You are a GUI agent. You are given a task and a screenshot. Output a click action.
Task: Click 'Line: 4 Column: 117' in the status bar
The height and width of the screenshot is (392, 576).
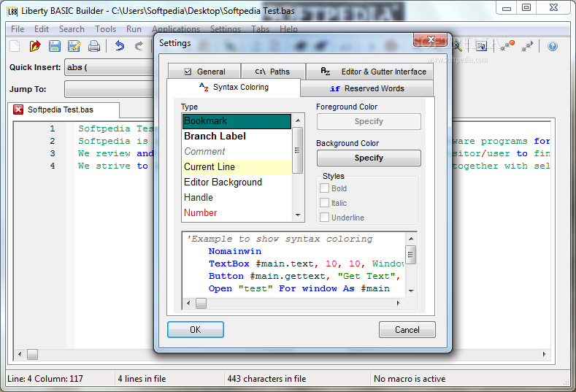coord(45,379)
